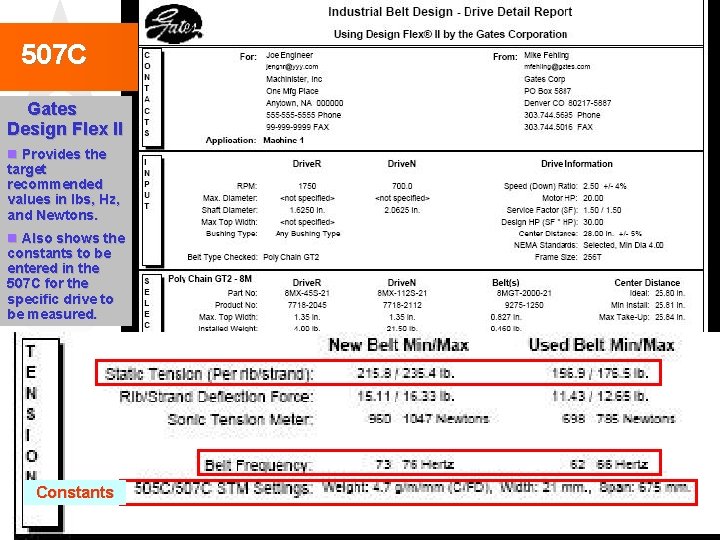This screenshot has height=540, width=720.
Task: Select the speed ratio "2.50 +/- 4%"
Action: 605,186
